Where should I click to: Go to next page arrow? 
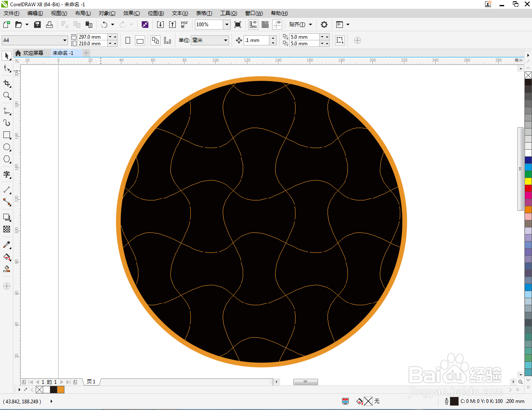click(62, 382)
